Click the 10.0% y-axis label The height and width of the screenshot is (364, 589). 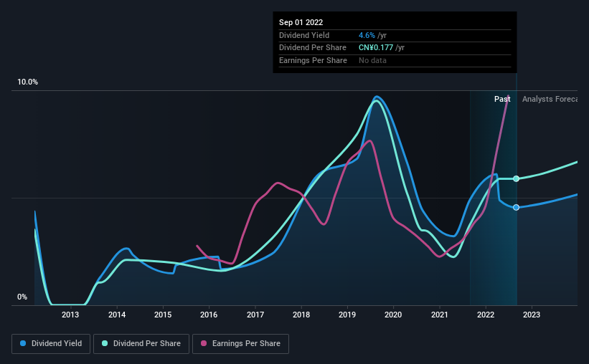pos(27,82)
